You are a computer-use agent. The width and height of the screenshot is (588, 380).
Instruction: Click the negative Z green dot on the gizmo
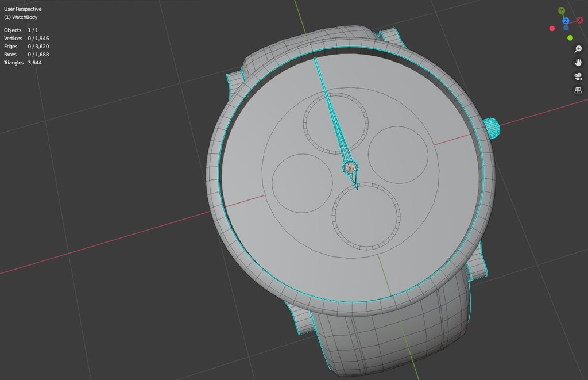click(x=570, y=37)
